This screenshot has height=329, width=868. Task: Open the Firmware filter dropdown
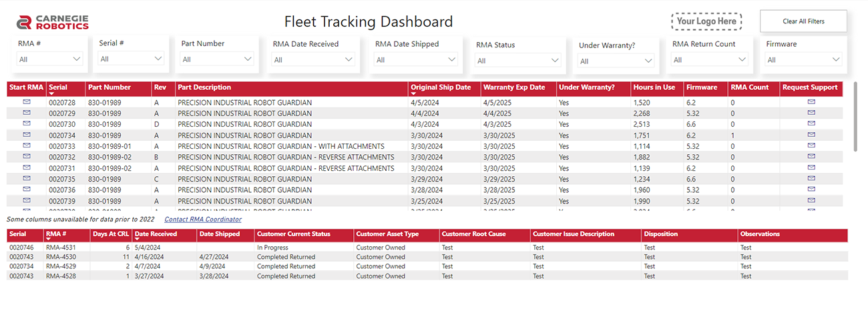(x=804, y=60)
